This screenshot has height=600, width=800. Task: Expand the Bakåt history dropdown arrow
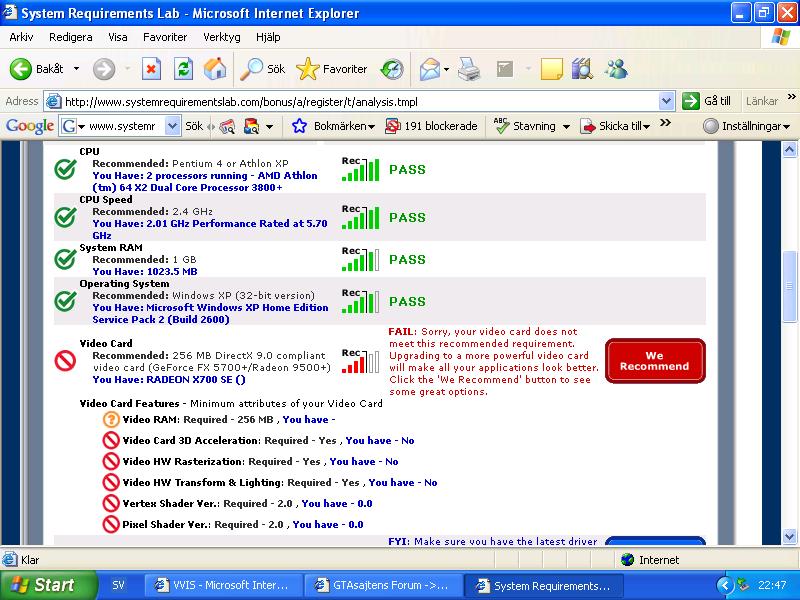pyautogui.click(x=77, y=69)
